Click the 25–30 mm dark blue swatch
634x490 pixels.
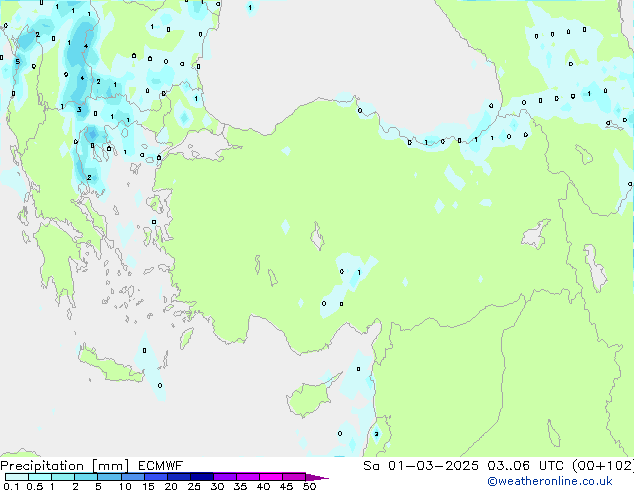coord(201,477)
